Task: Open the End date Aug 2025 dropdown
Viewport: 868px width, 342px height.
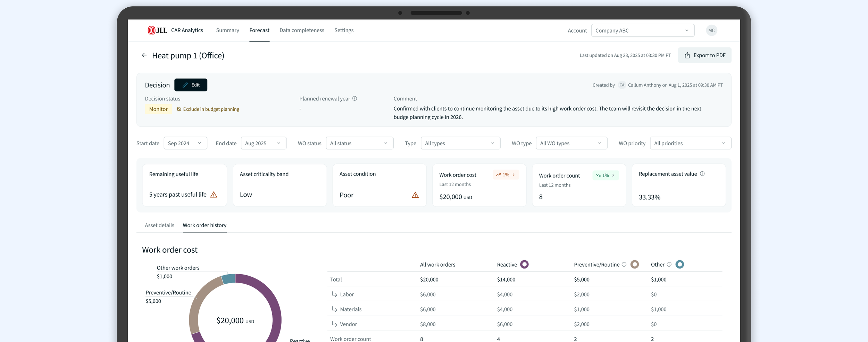Action: coord(264,143)
